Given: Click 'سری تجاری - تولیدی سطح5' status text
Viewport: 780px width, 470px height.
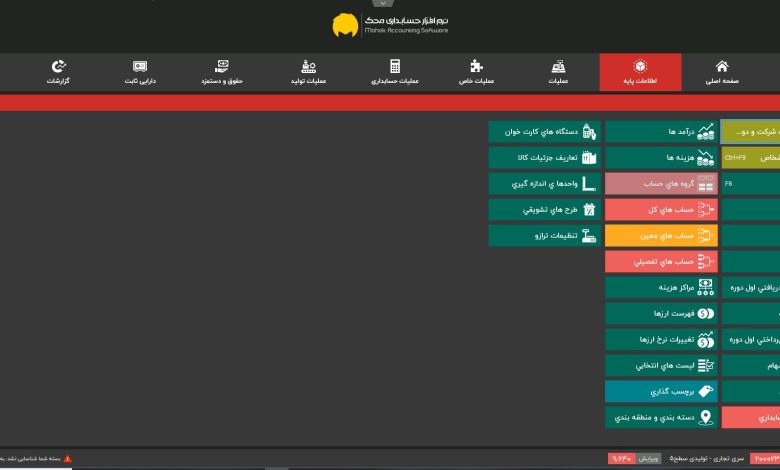Looking at the screenshot, I should pos(706,459).
